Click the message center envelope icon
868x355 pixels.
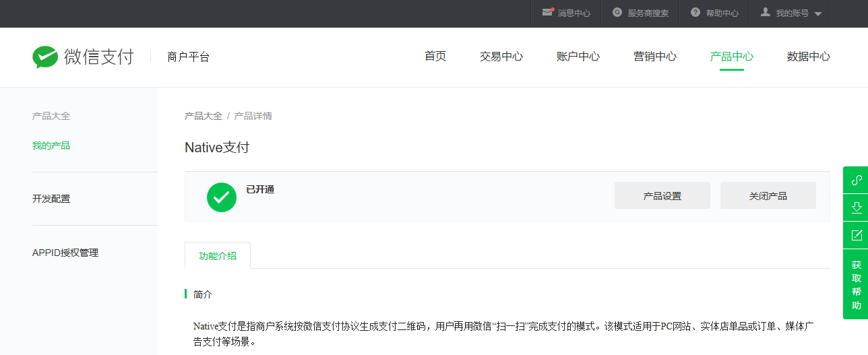pyautogui.click(x=548, y=12)
